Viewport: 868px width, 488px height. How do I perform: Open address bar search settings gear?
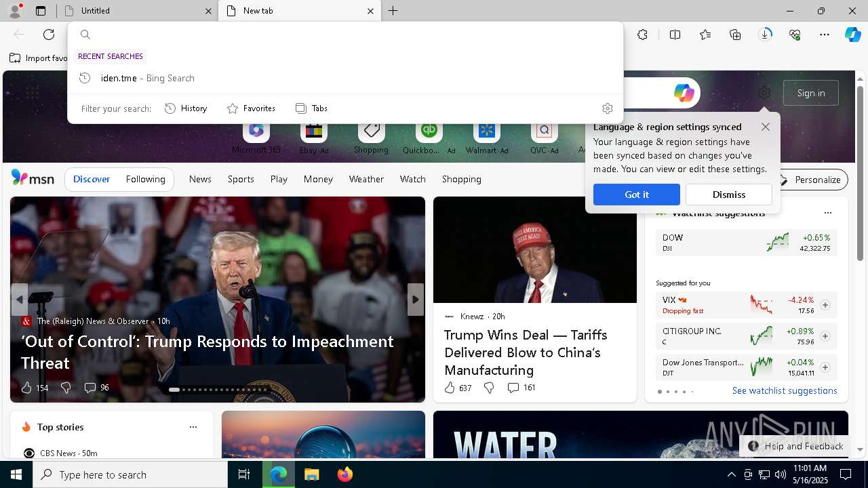[608, 108]
